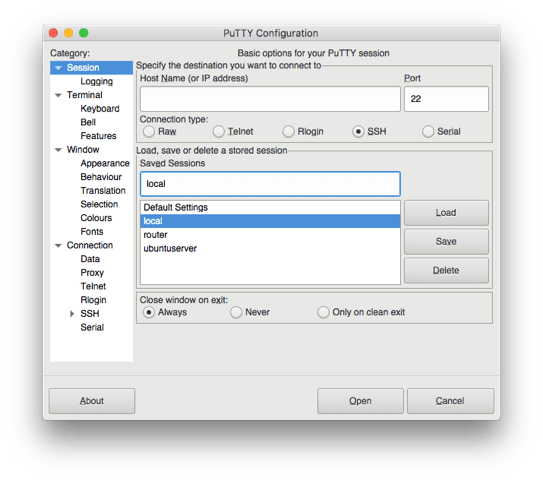
Task: Open the Bell settings category
Action: (88, 122)
